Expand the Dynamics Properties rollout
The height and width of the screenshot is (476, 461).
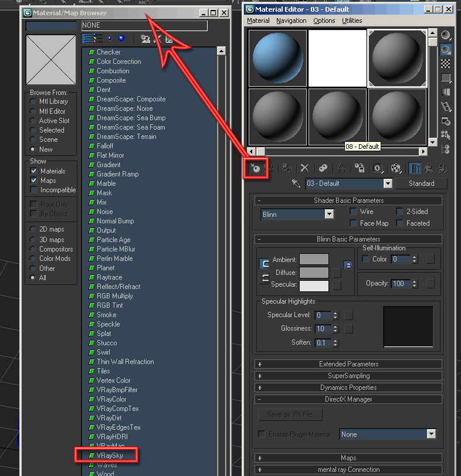[x=348, y=387]
